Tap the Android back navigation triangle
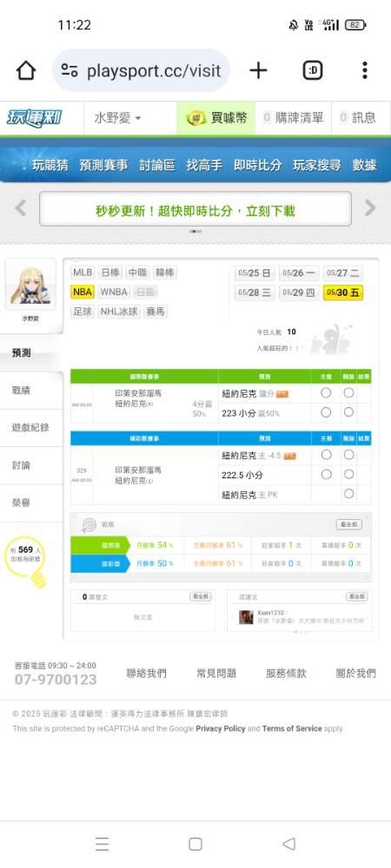Screen dimensions: 391x868 (288, 844)
